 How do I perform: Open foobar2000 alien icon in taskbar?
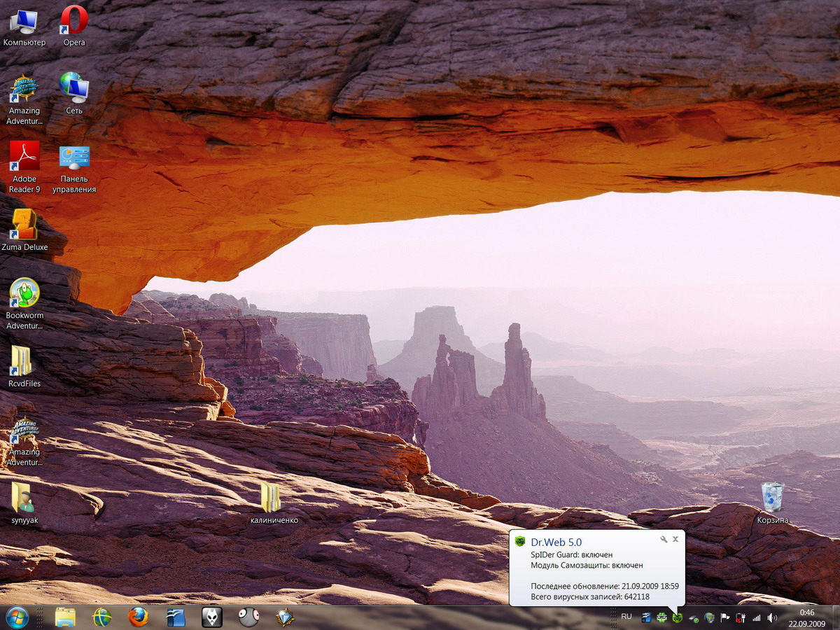(x=212, y=617)
